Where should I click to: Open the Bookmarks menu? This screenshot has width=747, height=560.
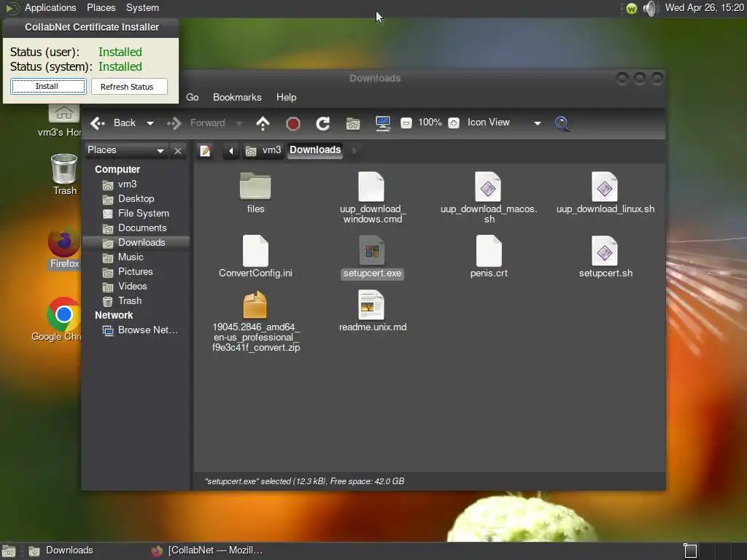[237, 97]
